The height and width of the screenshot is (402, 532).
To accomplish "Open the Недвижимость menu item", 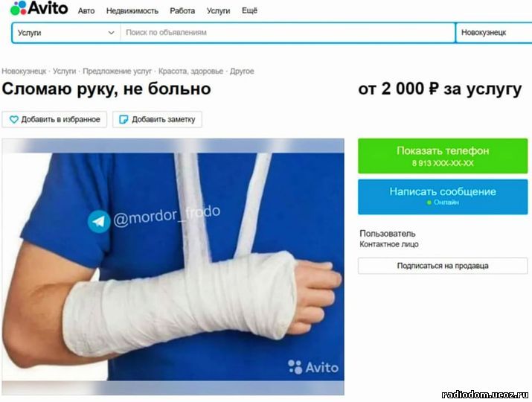I will coord(132,11).
